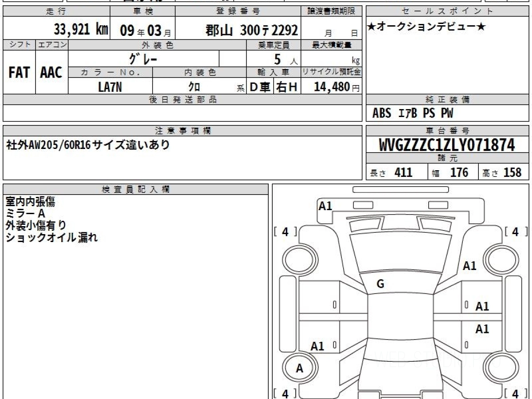
Task: Select the A1 mark on the front bumper
Action: click(326, 206)
